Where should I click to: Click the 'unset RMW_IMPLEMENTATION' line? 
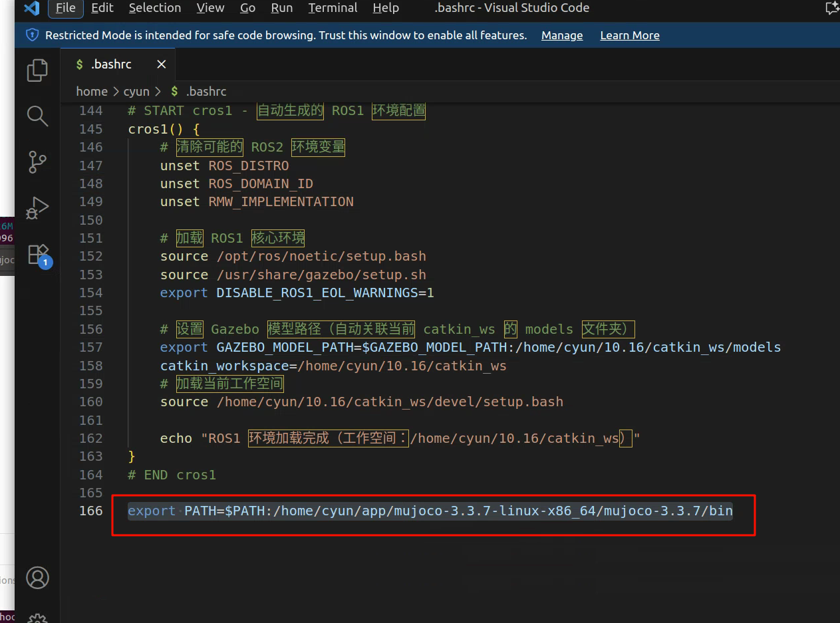coord(257,201)
